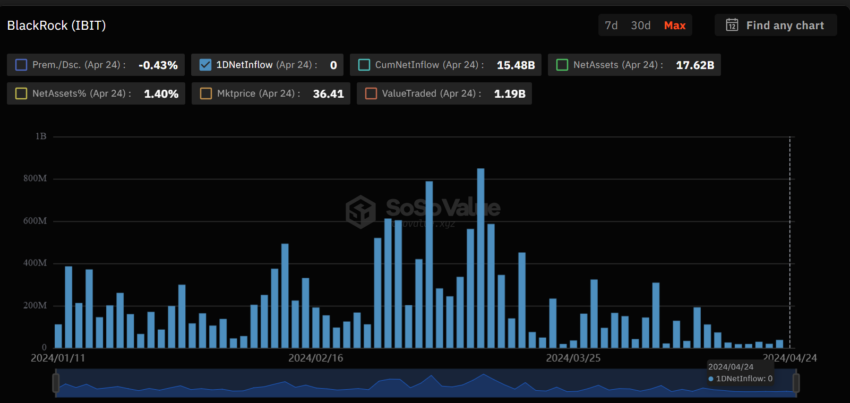The height and width of the screenshot is (403, 850).
Task: Click the middle of the range navigator strip
Action: click(426, 383)
